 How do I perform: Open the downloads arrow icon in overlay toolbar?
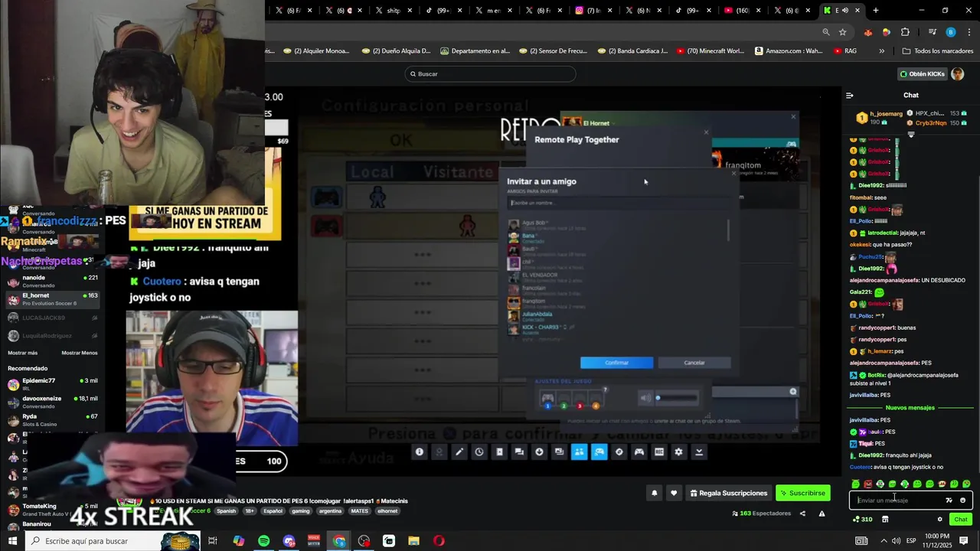[539, 452]
